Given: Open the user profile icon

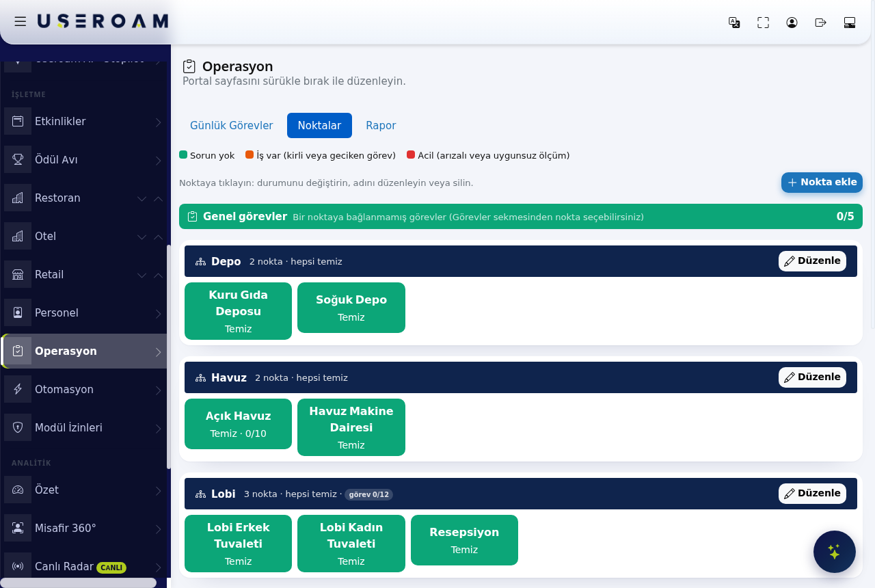Looking at the screenshot, I should pyautogui.click(x=792, y=23).
